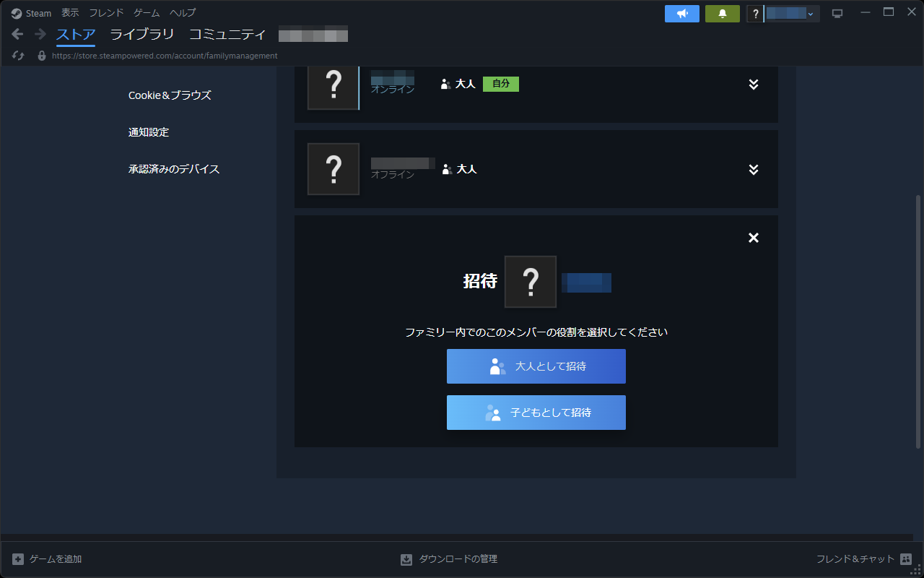Image resolution: width=924 pixels, height=578 pixels.
Task: Switch to Big Picture mode icon
Action: [x=837, y=14]
